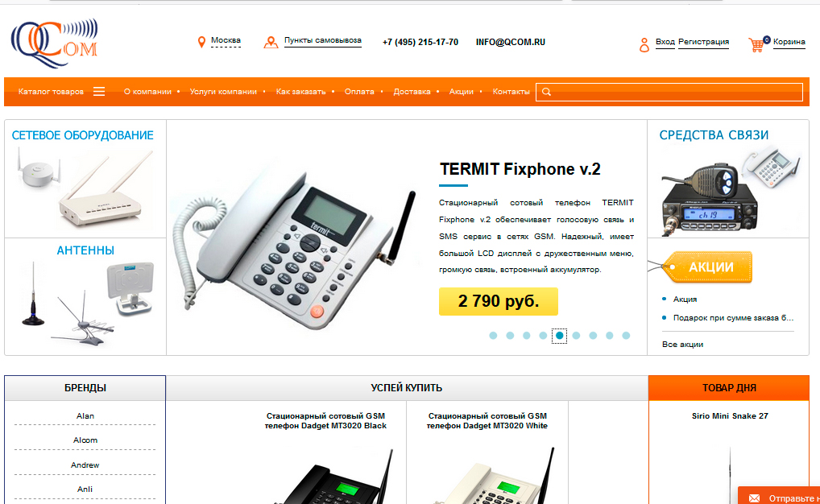Expand the Каталог товаров menu
Image resolution: width=820 pixels, height=504 pixels.
51,92
